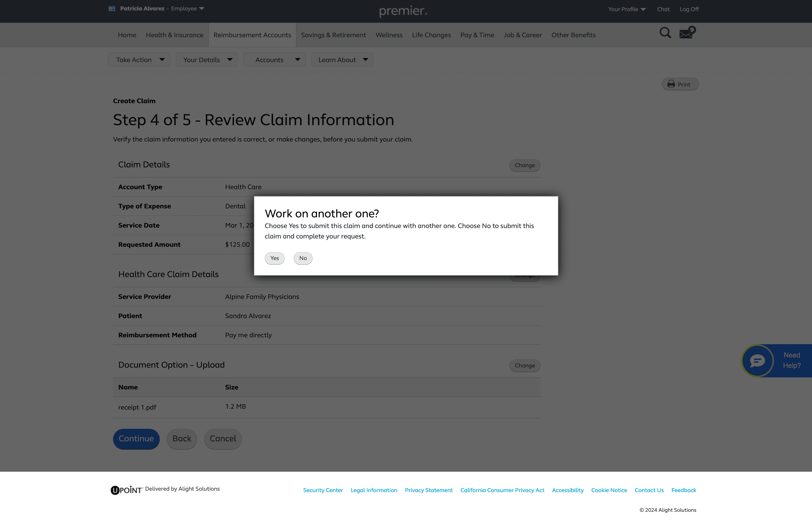The height and width of the screenshot is (530, 812).
Task: Expand the Take Action dropdown
Action: click(x=139, y=60)
